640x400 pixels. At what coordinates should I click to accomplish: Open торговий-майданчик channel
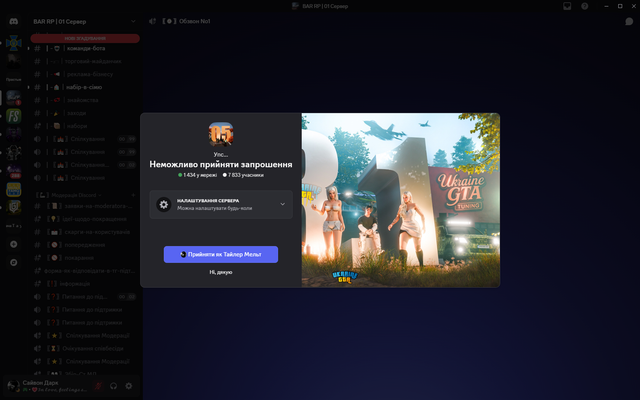coord(84,61)
